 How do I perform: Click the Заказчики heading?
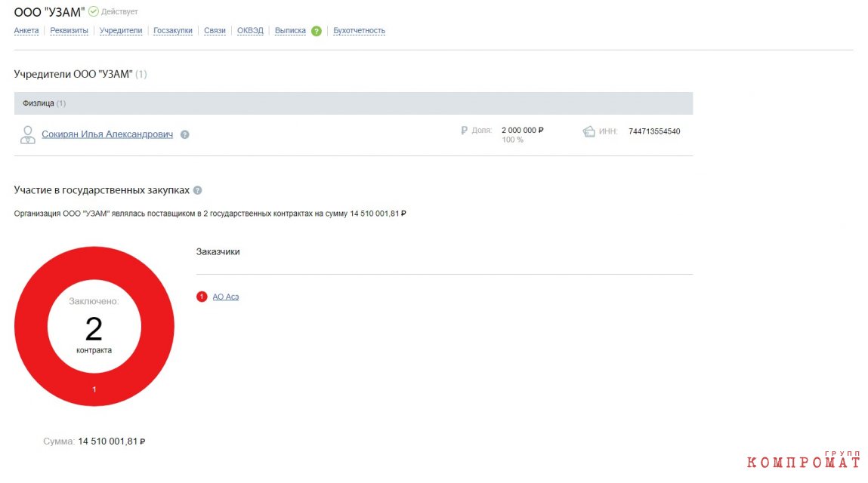tap(218, 252)
